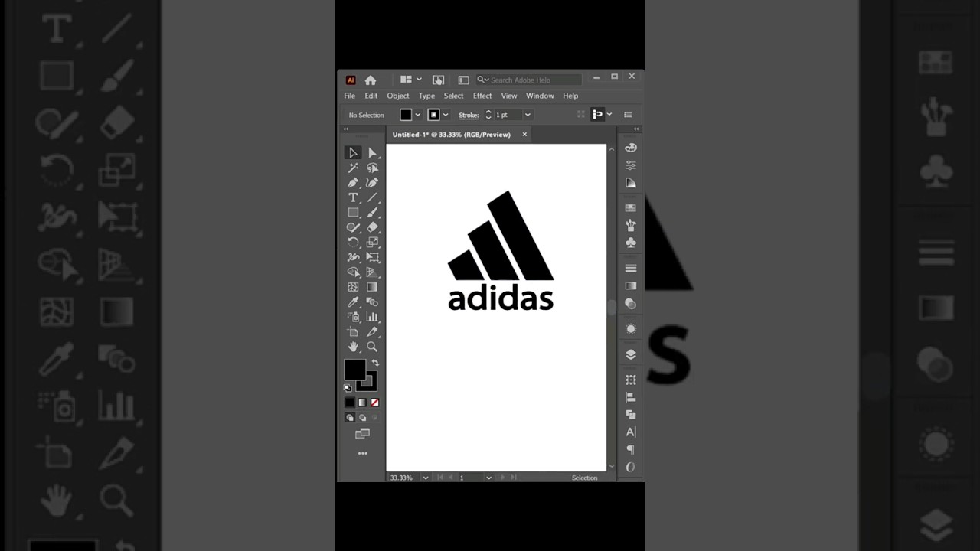Expand the fill color dropdown

coord(417,115)
